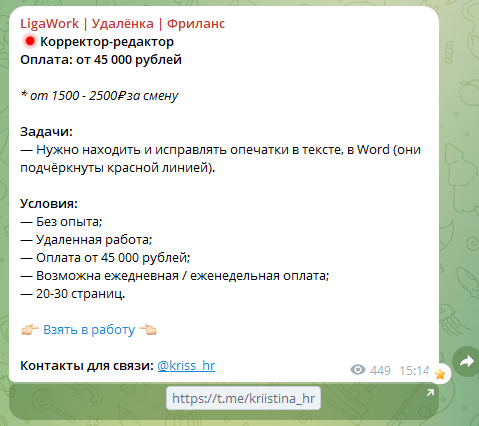Click the red circle emoji before Корректор-редактор
Image resolution: width=479 pixels, height=426 pixels.
click(x=30, y=41)
